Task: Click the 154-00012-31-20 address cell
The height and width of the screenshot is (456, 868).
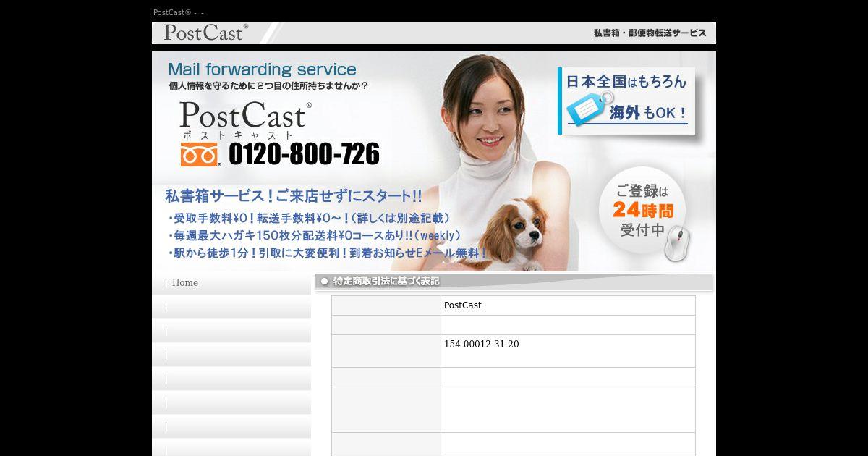Action: 568,351
